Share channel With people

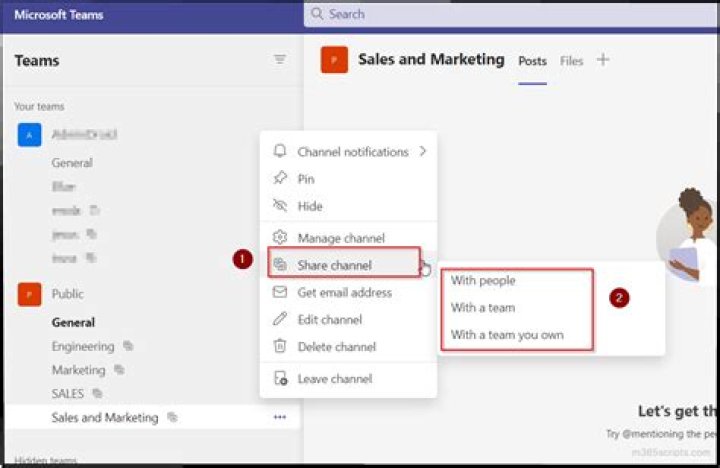coord(483,280)
